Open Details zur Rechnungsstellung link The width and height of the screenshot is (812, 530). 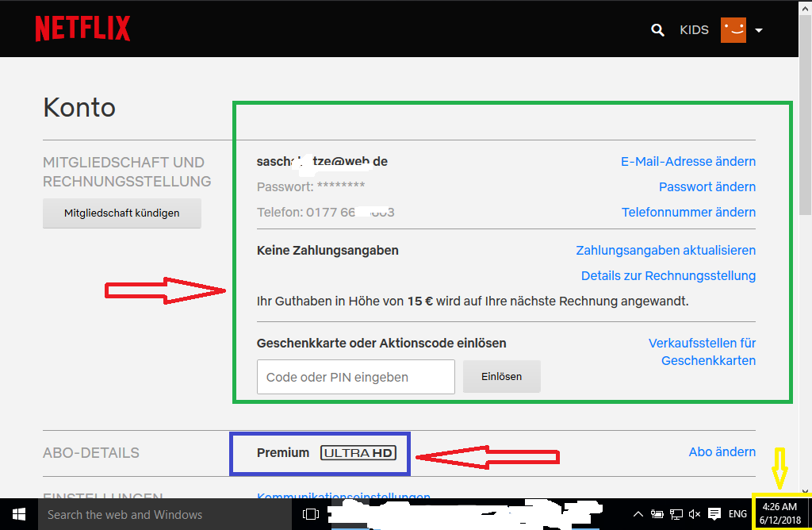click(x=668, y=276)
